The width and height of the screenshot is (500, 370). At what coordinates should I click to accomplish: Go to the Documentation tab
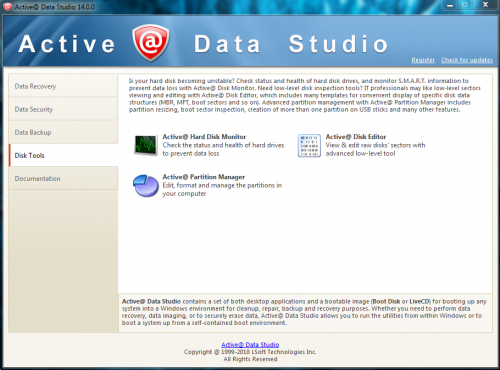[63, 178]
